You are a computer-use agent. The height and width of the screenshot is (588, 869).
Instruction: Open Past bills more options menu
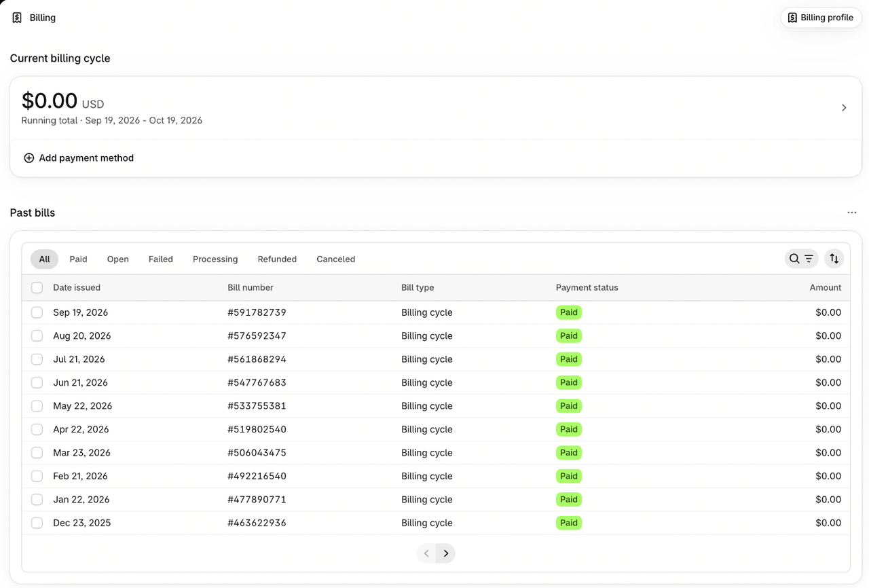tap(852, 213)
